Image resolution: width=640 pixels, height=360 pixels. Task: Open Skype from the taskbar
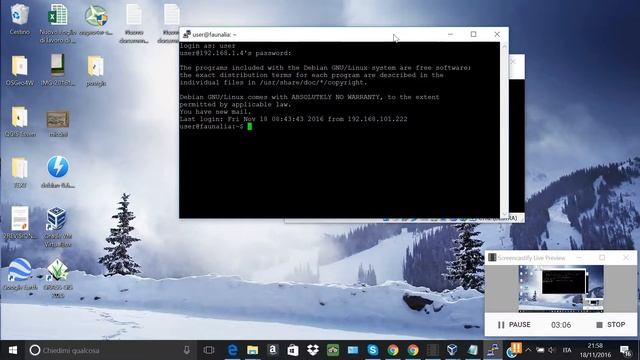(x=373, y=350)
